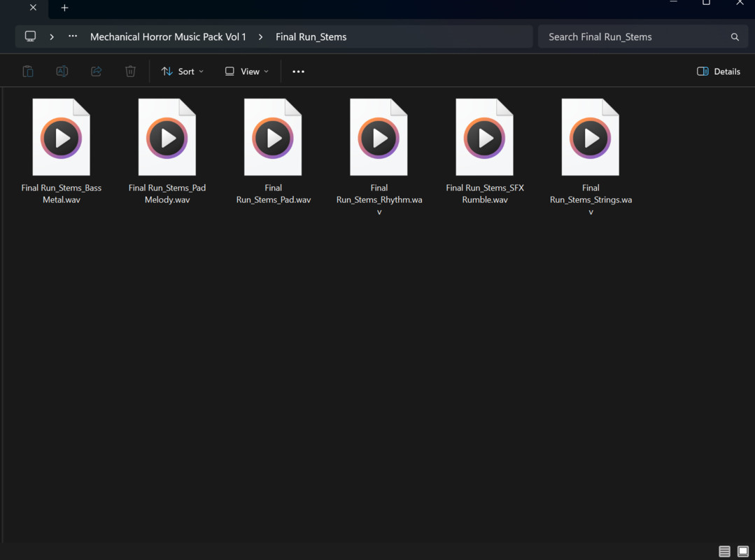The image size is (755, 560).
Task: Click the This PC monitor icon in address bar
Action: click(30, 36)
